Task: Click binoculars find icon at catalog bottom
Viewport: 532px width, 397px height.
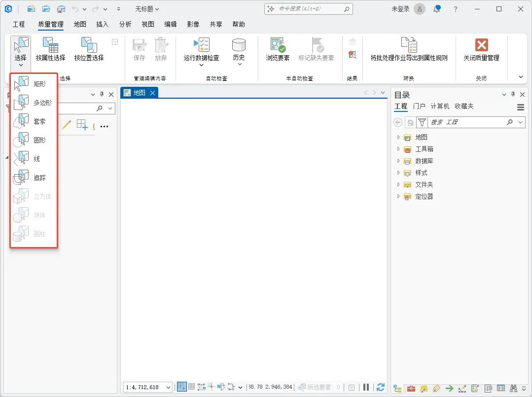Action: [513, 388]
